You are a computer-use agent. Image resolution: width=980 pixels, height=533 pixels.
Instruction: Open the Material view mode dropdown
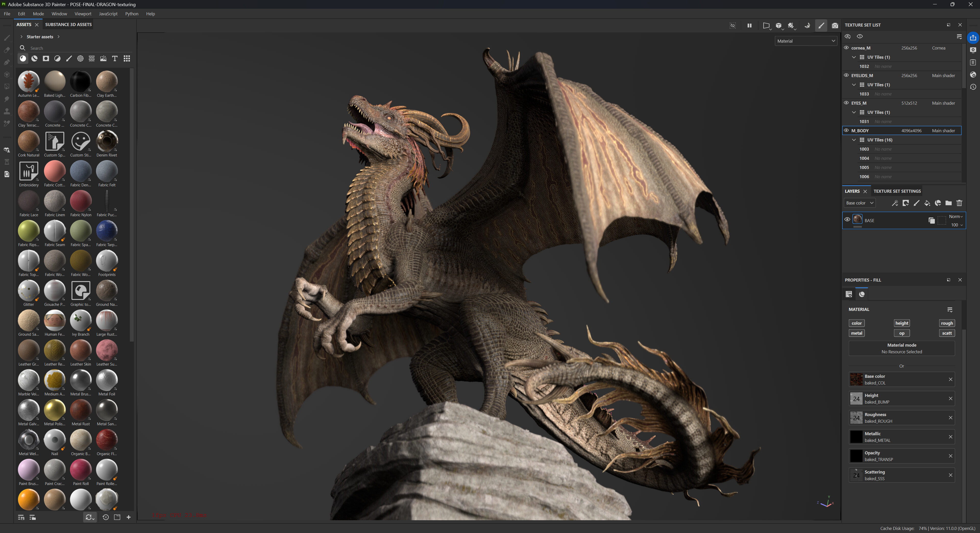(x=805, y=41)
